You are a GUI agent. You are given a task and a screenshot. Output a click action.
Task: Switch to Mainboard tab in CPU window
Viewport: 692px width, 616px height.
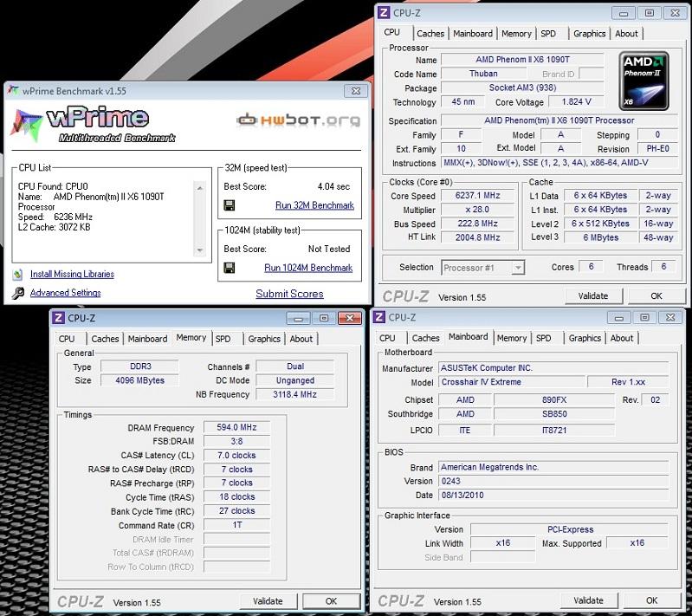(x=473, y=34)
